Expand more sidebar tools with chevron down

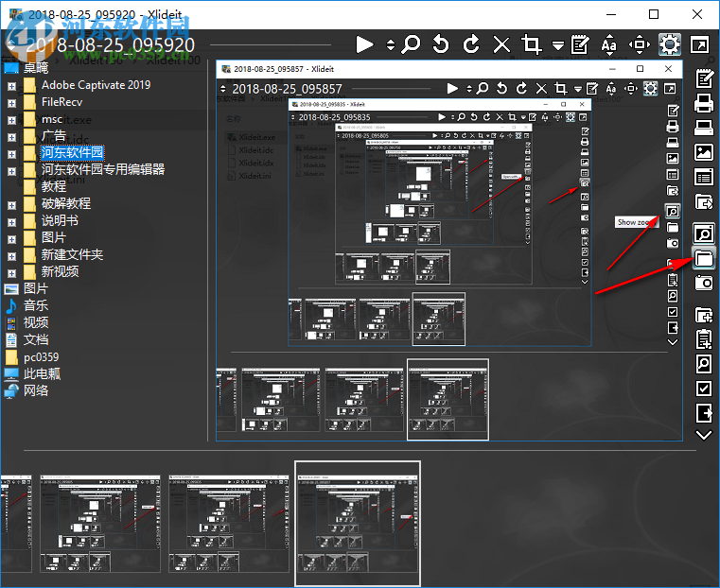click(704, 435)
